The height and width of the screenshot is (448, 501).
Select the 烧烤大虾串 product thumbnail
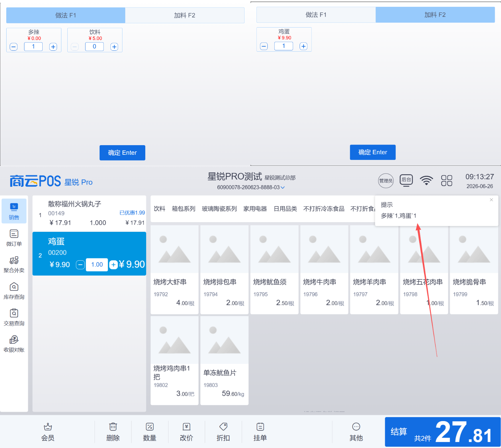pos(175,249)
